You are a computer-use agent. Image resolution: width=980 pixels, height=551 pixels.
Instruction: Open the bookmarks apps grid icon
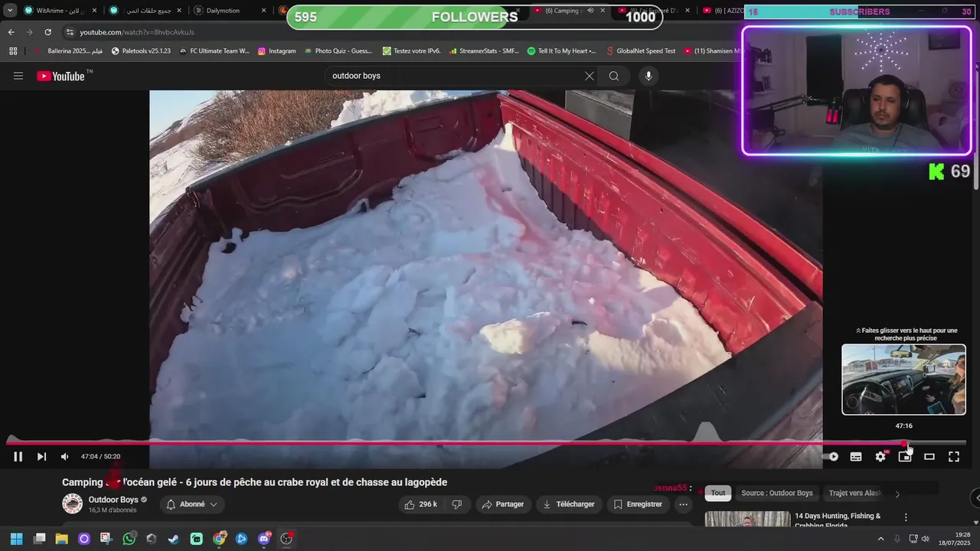[13, 51]
